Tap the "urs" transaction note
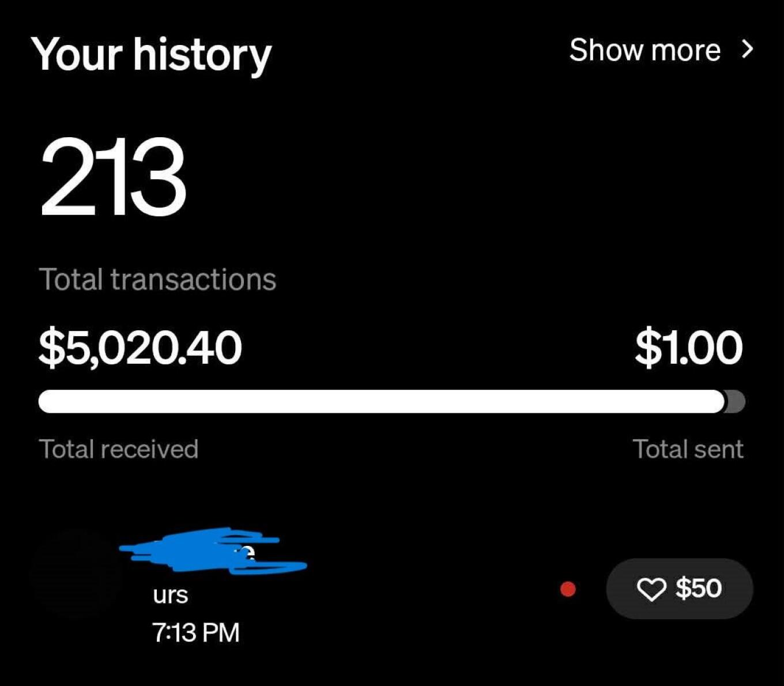 point(171,595)
